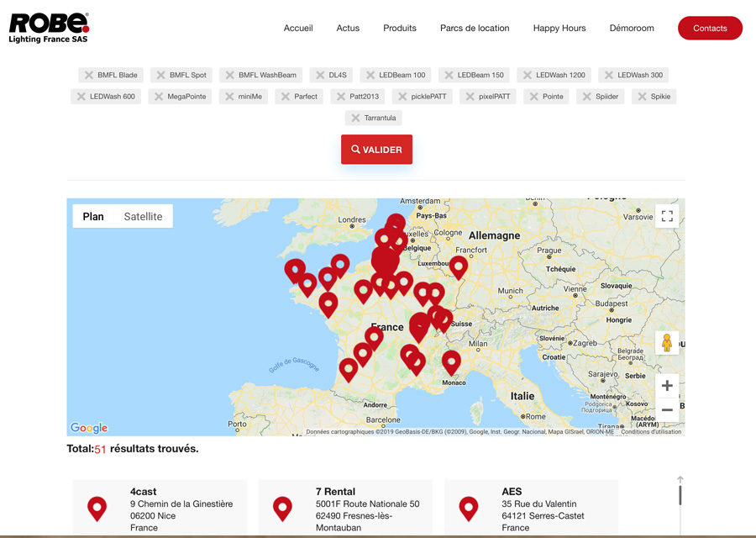Remove the Pointe filter tag
The height and width of the screenshot is (538, 756).
[534, 97]
